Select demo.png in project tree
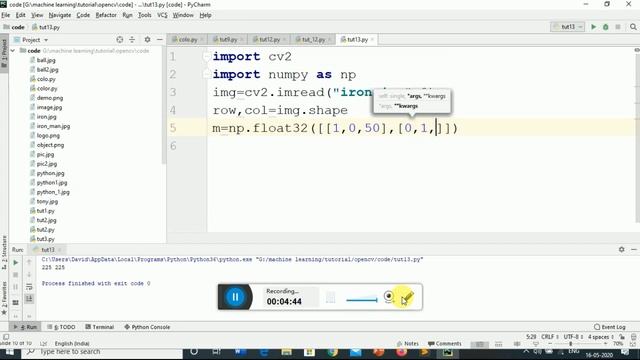The image size is (640, 360). click(50, 98)
